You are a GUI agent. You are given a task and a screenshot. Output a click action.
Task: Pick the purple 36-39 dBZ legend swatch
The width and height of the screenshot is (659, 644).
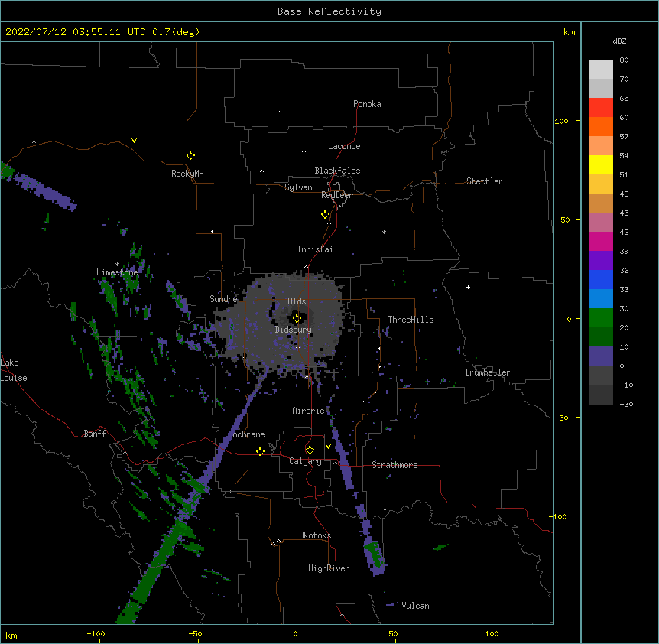pyautogui.click(x=601, y=261)
